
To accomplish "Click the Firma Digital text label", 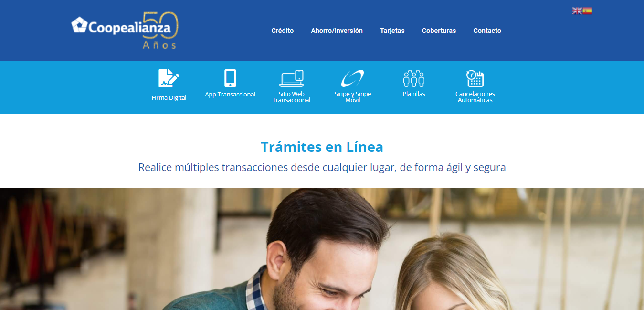I will (169, 97).
